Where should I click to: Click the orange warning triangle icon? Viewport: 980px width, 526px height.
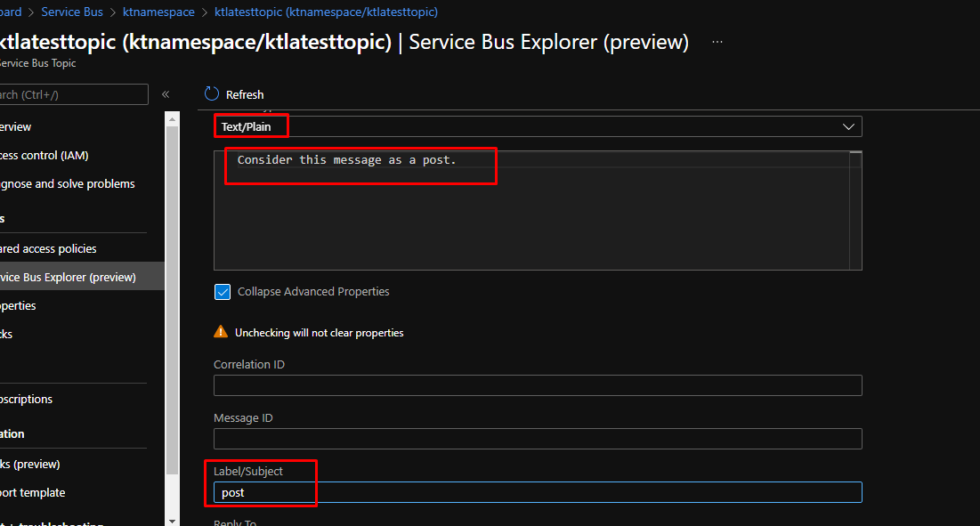(221, 332)
